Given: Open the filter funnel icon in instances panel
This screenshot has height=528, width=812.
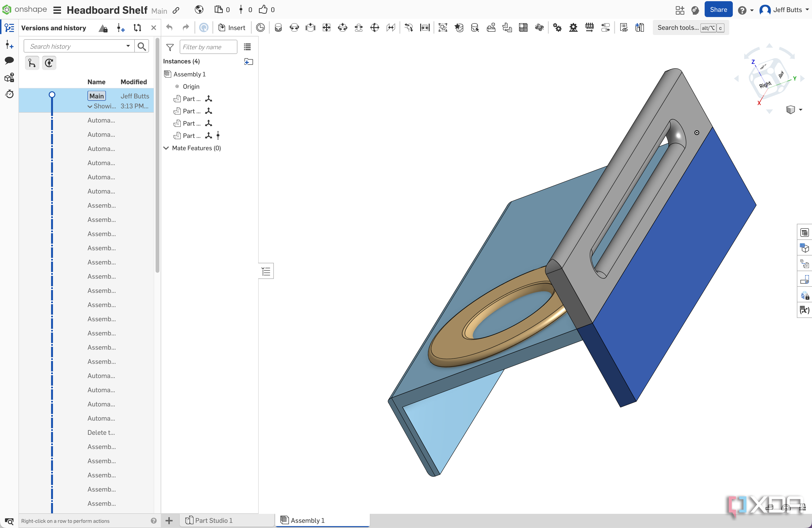Looking at the screenshot, I should [170, 47].
